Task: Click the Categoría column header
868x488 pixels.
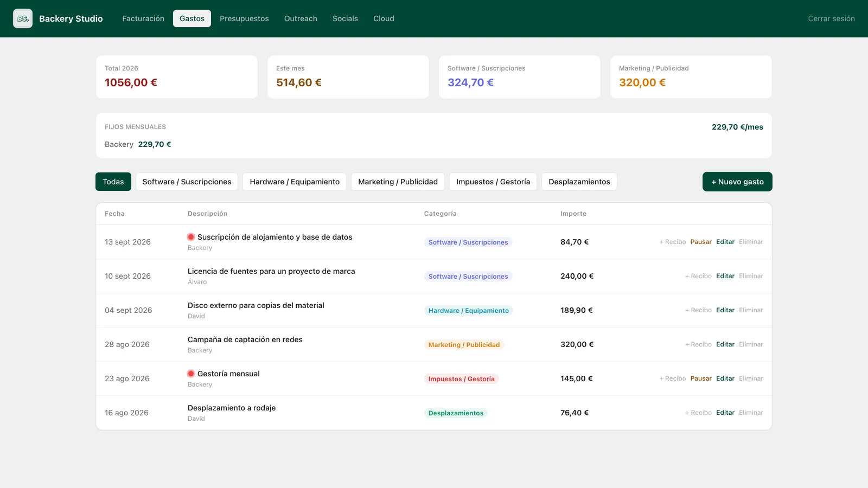Action: [x=441, y=214]
